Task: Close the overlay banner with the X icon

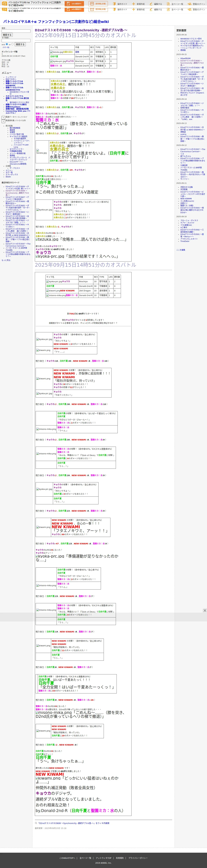Action: [205, 611]
